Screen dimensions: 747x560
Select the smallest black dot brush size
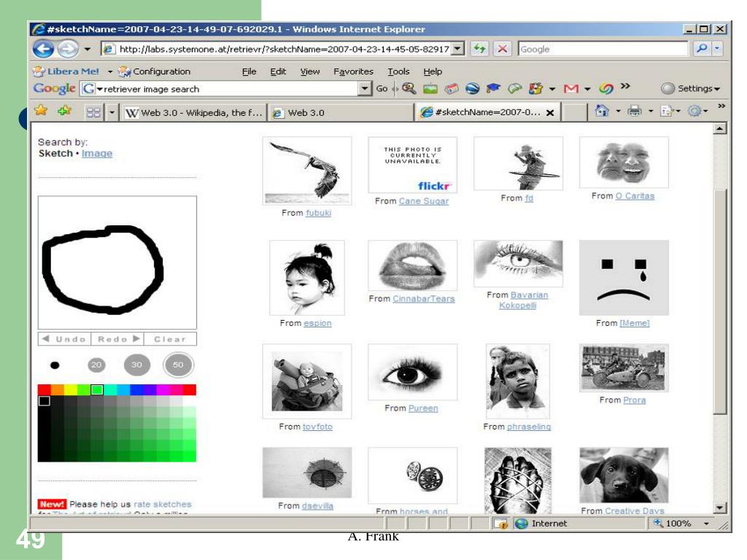[x=55, y=365]
